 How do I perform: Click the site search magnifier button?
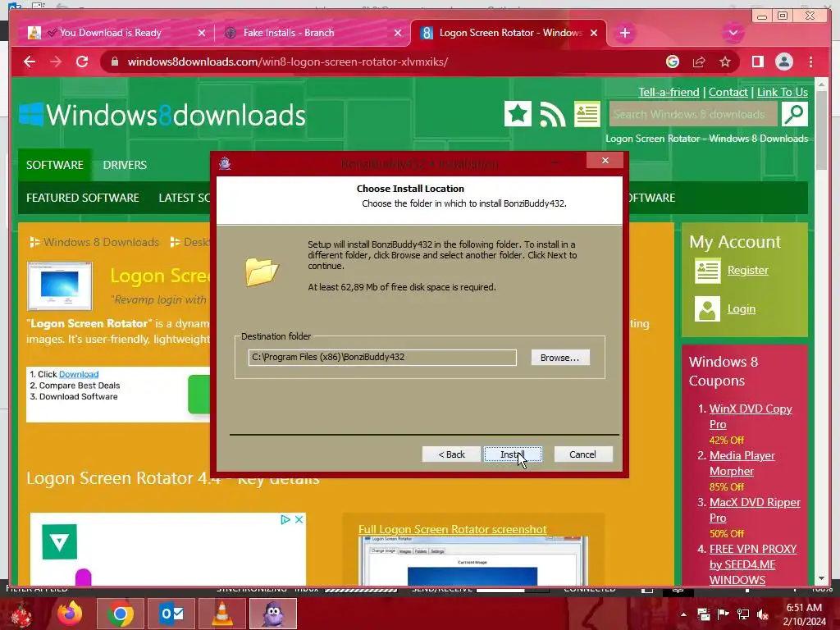point(794,114)
